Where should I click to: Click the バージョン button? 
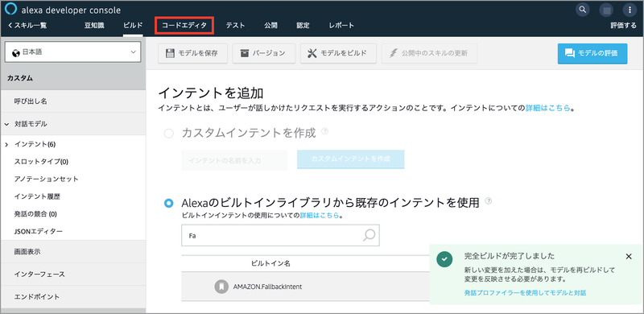click(264, 53)
